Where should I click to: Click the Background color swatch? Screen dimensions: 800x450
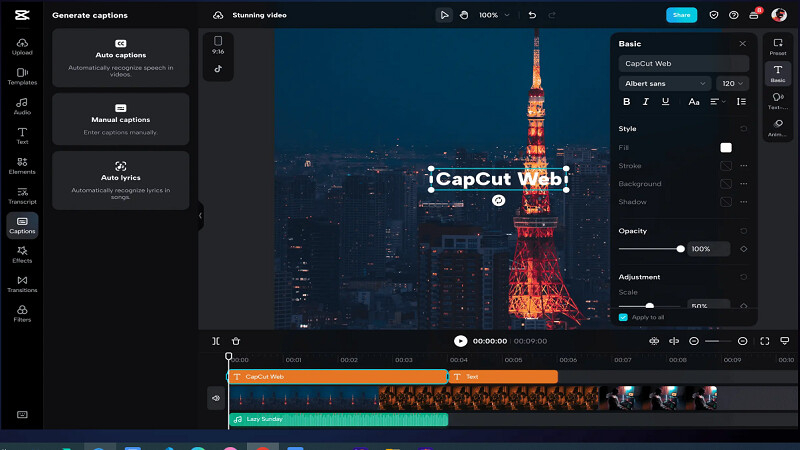(726, 184)
